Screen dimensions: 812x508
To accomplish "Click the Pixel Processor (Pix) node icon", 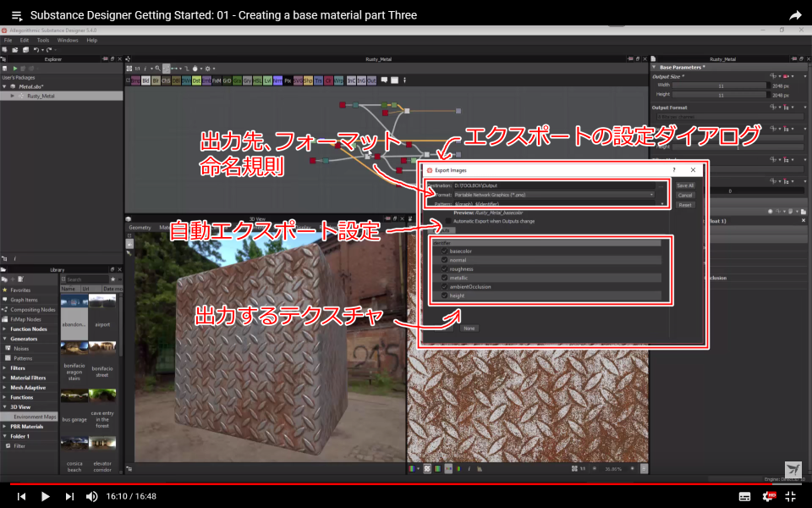I will [x=288, y=81].
